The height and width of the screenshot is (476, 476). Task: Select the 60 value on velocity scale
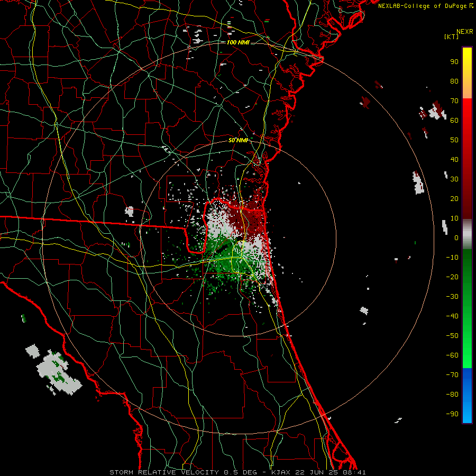coord(454,120)
